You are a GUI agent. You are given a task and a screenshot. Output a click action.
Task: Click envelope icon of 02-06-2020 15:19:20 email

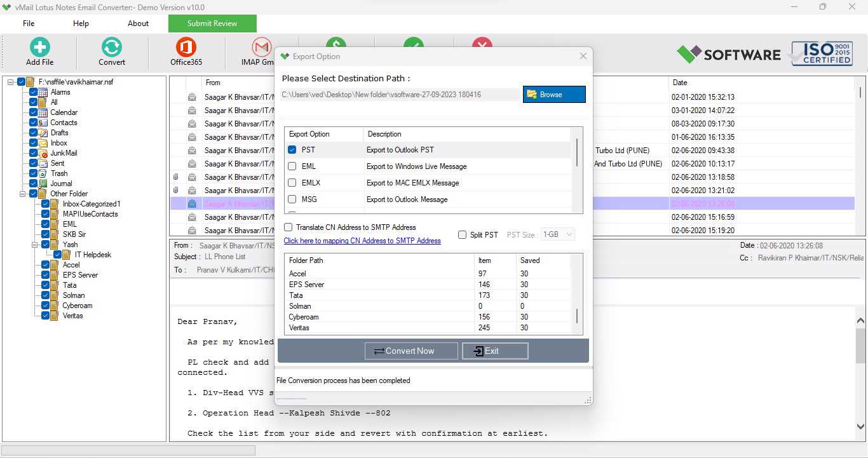point(192,231)
